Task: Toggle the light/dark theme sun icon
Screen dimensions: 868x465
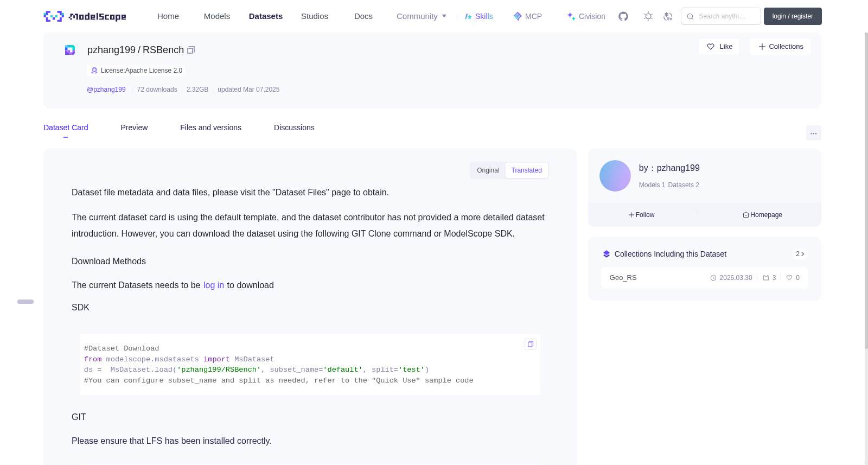Action: click(648, 16)
